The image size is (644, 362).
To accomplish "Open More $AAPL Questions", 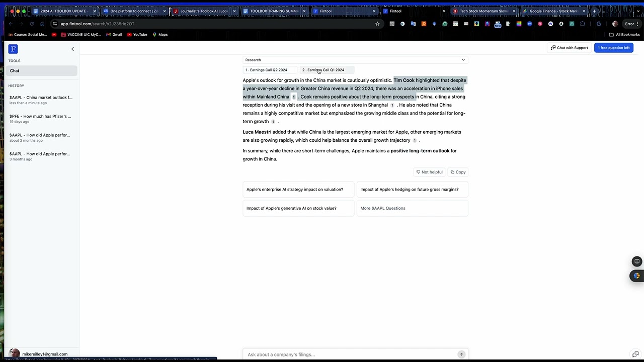I will [x=412, y=208].
